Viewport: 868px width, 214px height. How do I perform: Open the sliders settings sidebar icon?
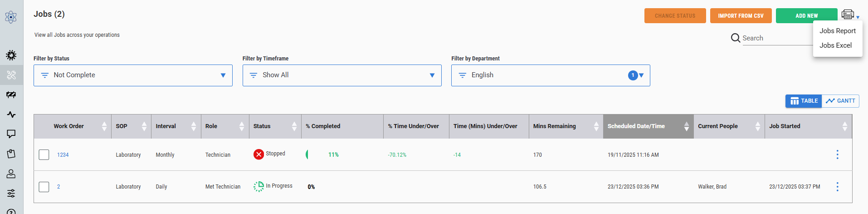(11, 193)
